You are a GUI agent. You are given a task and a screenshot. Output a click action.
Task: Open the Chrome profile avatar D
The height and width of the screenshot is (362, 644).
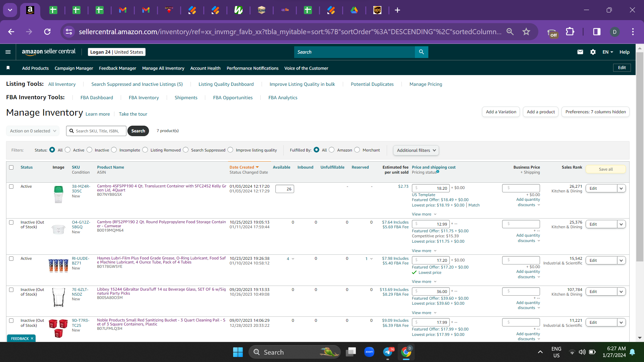tap(614, 32)
